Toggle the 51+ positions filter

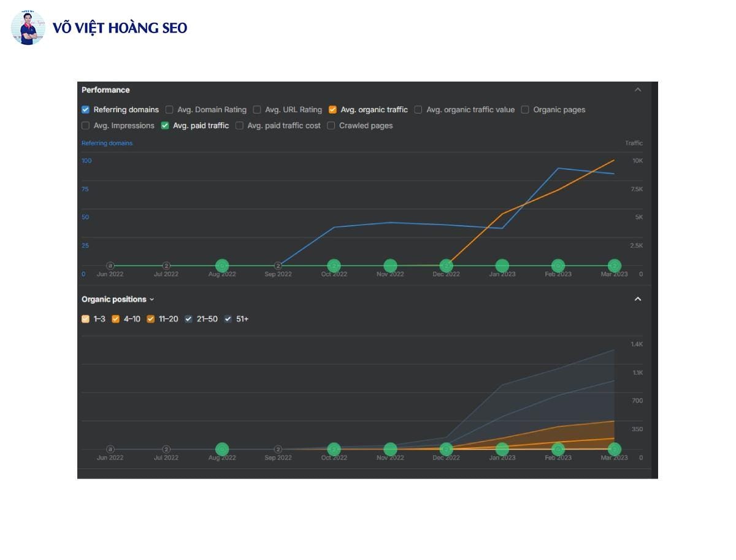pyautogui.click(x=228, y=319)
